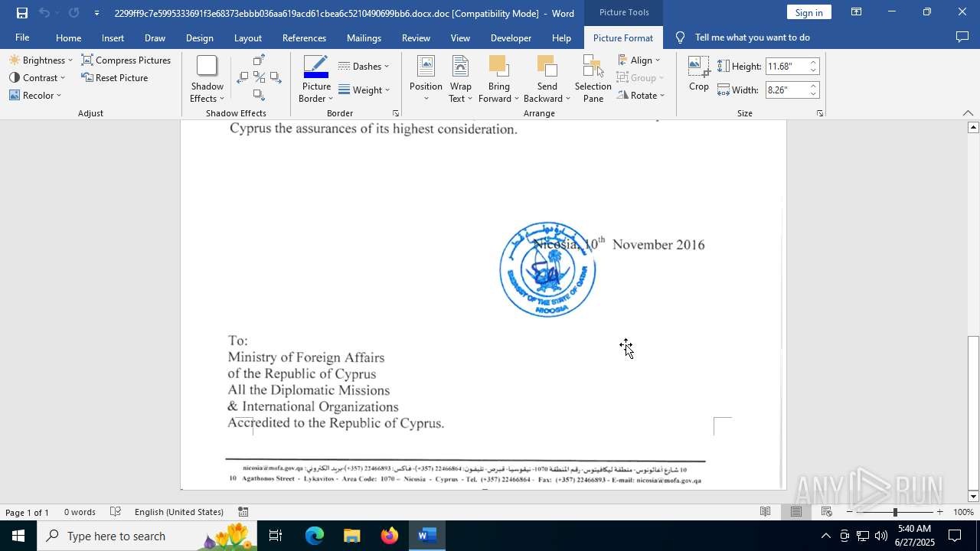Switch to the Layout tab
This screenshot has width=980, height=551.
(247, 37)
